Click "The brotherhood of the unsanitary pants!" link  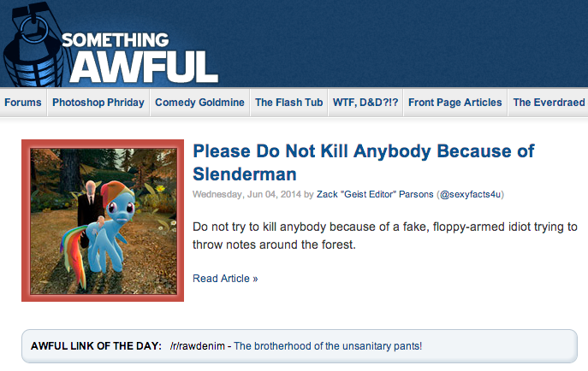(328, 346)
